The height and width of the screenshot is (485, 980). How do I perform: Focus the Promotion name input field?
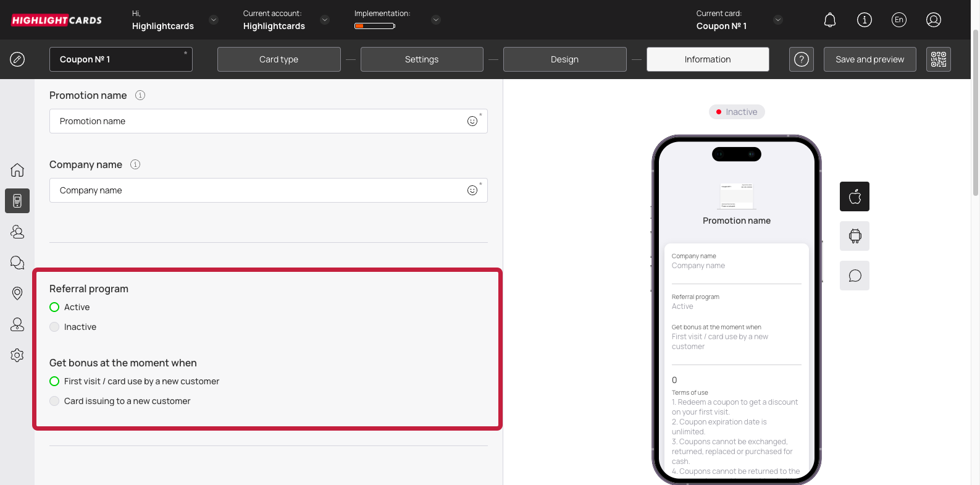(259, 121)
